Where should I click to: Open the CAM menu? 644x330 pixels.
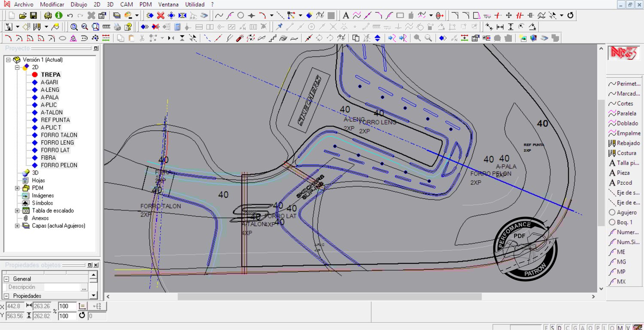click(x=126, y=4)
